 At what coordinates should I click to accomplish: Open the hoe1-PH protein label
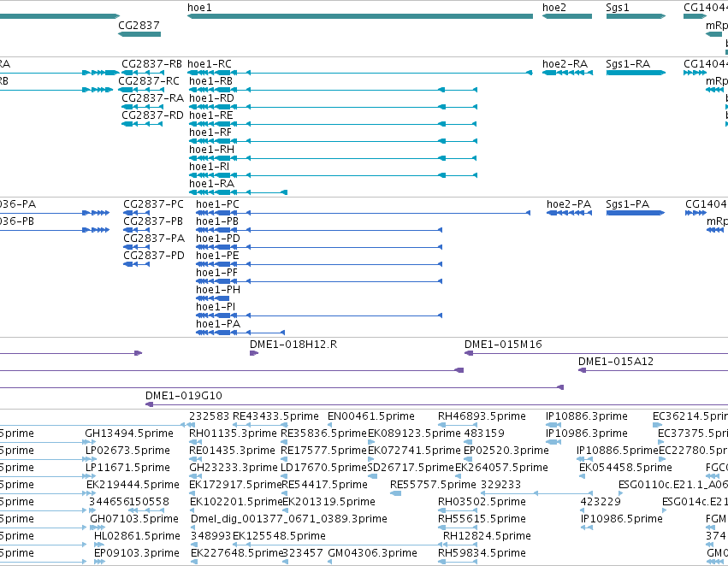218,290
